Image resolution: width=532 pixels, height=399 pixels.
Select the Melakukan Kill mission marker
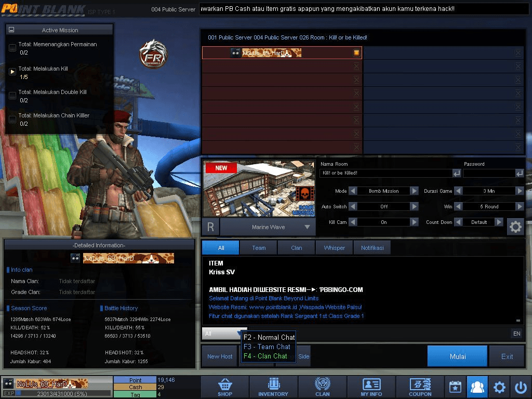click(12, 72)
